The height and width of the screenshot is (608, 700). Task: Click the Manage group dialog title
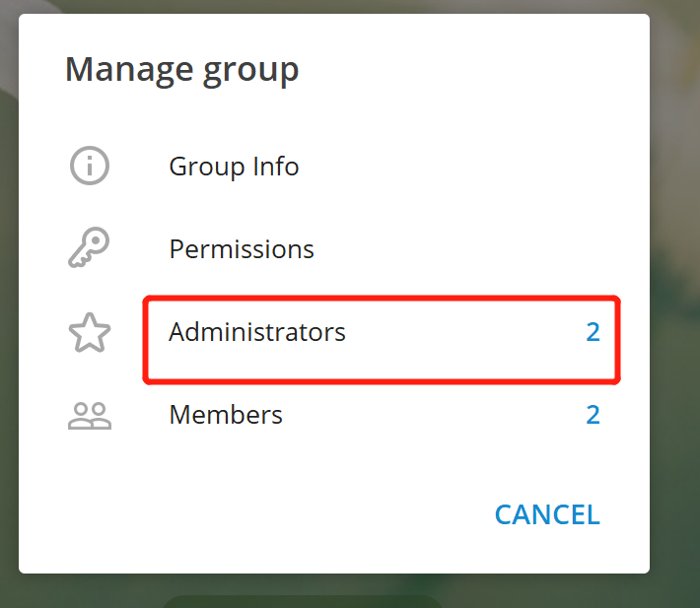(x=181, y=71)
